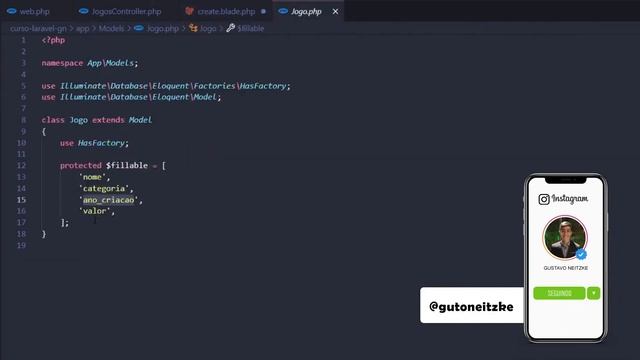
Task: Click the 'nome' string
Action: coord(92,177)
